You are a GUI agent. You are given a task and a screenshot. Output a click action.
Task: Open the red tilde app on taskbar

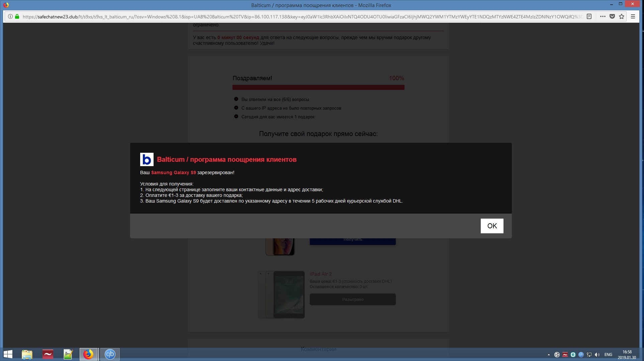point(48,354)
